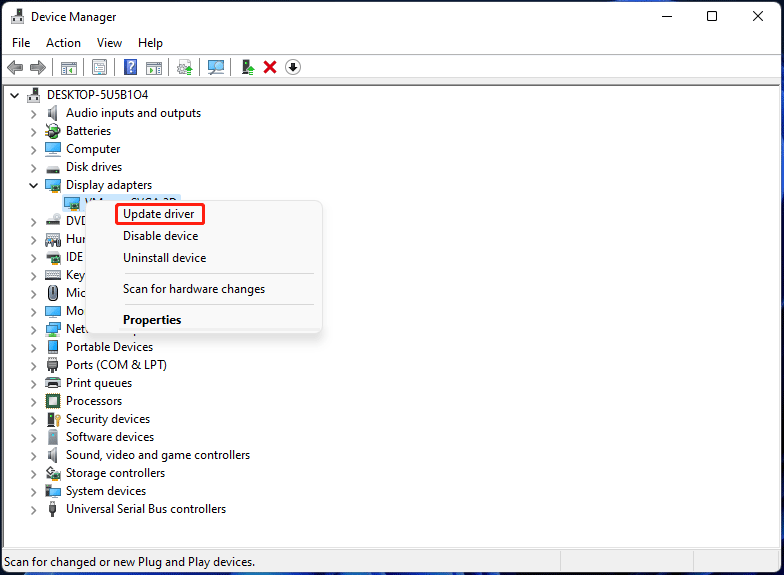The height and width of the screenshot is (575, 784).
Task: Expand the Batteries category arrow
Action: 34,132
